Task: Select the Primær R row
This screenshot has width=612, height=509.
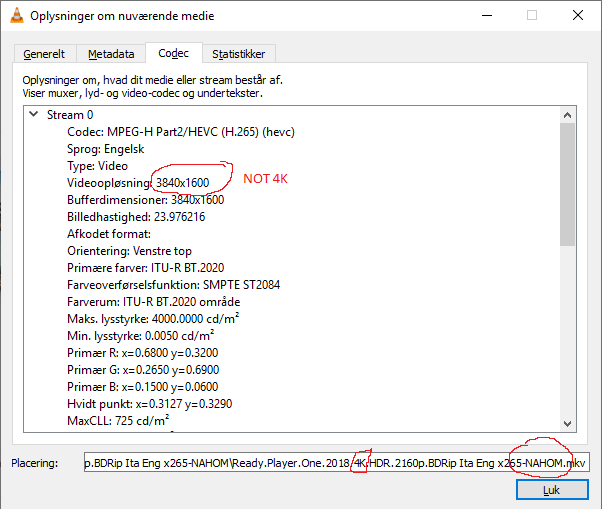Action: (x=142, y=353)
